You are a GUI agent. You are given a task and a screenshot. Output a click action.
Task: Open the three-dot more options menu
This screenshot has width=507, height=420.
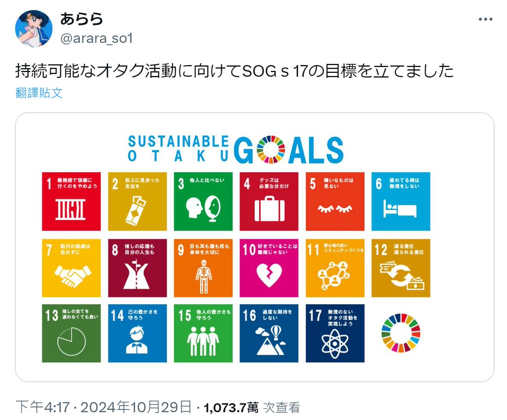pyautogui.click(x=485, y=19)
